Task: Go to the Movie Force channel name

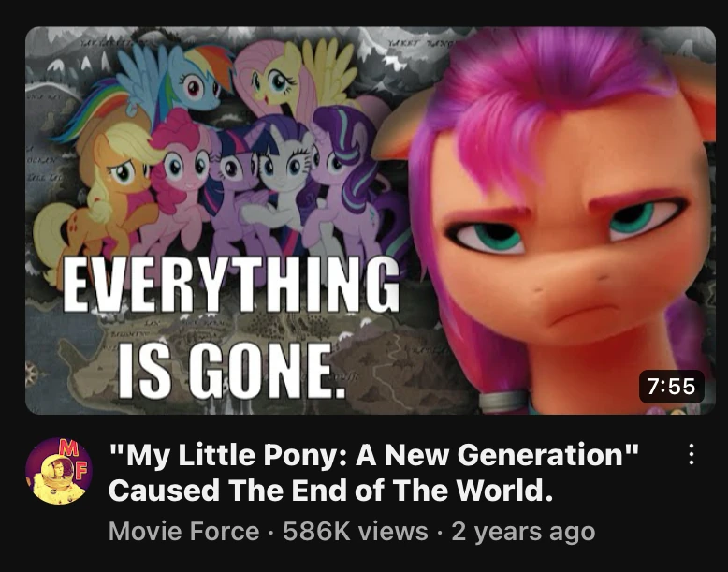Action: [x=183, y=531]
